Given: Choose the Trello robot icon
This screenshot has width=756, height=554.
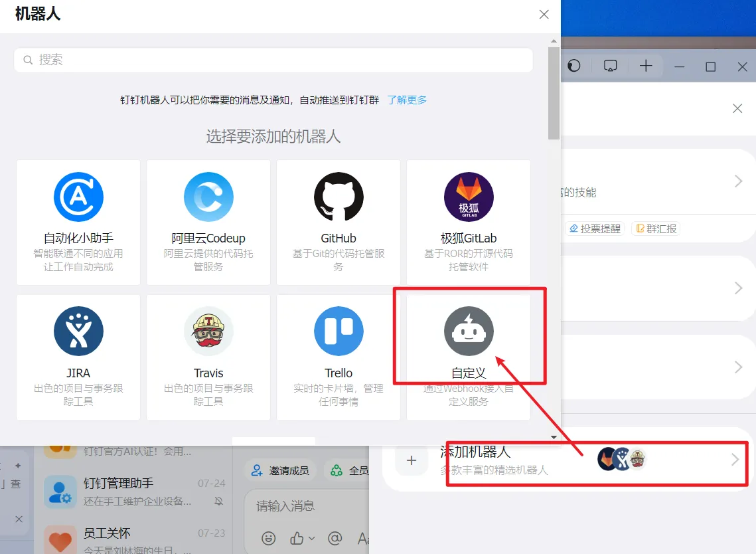Looking at the screenshot, I should pyautogui.click(x=339, y=331).
